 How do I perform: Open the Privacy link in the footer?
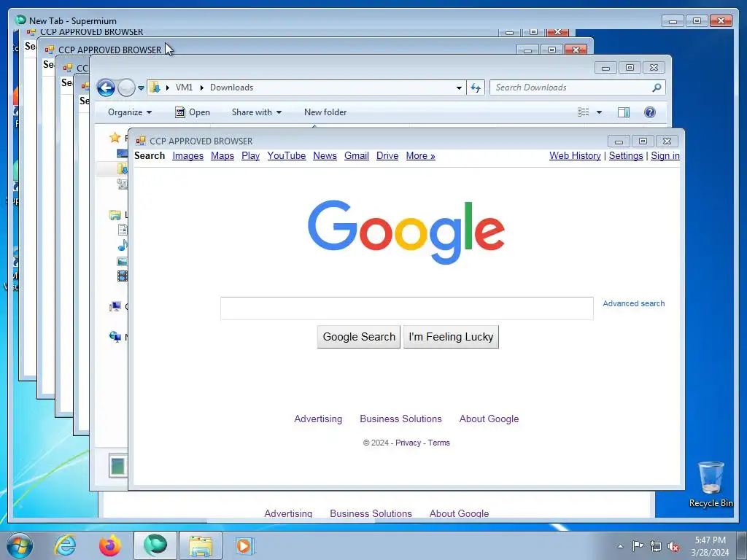click(408, 443)
